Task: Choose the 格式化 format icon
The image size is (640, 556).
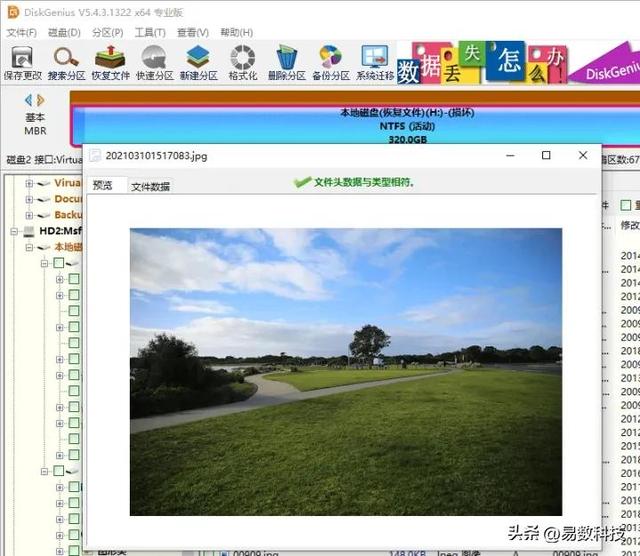Action: (x=243, y=62)
